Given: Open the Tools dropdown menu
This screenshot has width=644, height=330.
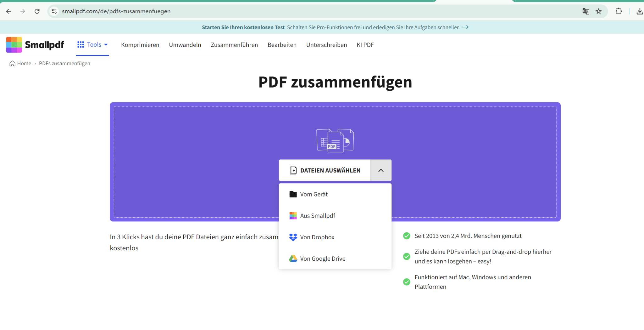Looking at the screenshot, I should click(x=92, y=45).
